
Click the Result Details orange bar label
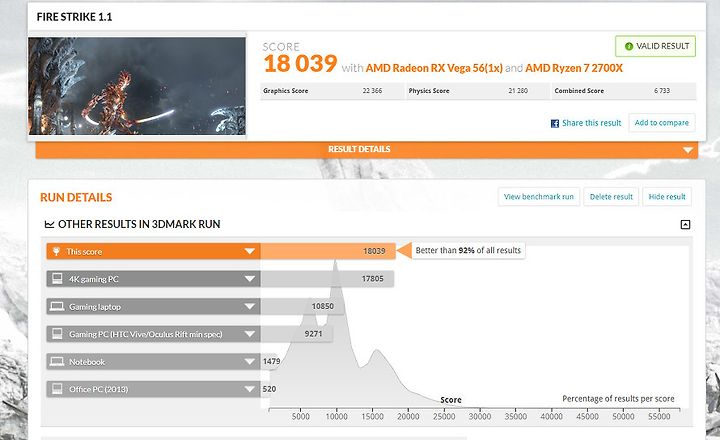[x=359, y=149]
